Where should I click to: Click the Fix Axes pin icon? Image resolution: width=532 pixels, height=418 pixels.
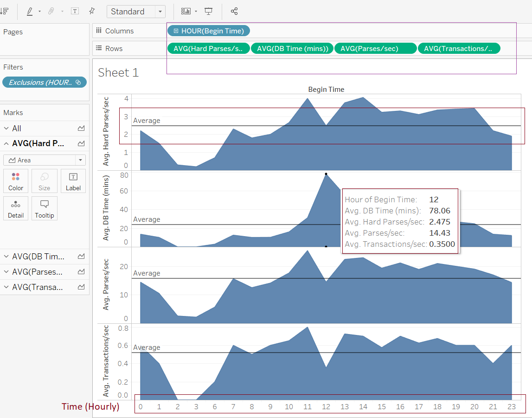[x=92, y=11]
